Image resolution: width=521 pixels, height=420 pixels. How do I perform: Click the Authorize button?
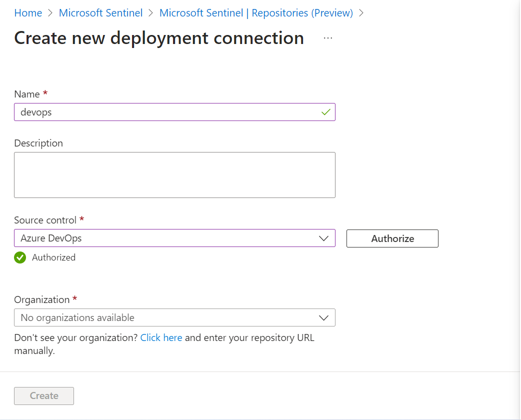[x=392, y=238]
